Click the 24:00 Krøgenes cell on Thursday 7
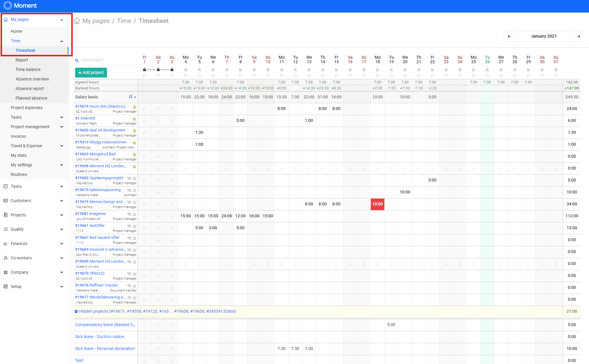 [x=227, y=216]
